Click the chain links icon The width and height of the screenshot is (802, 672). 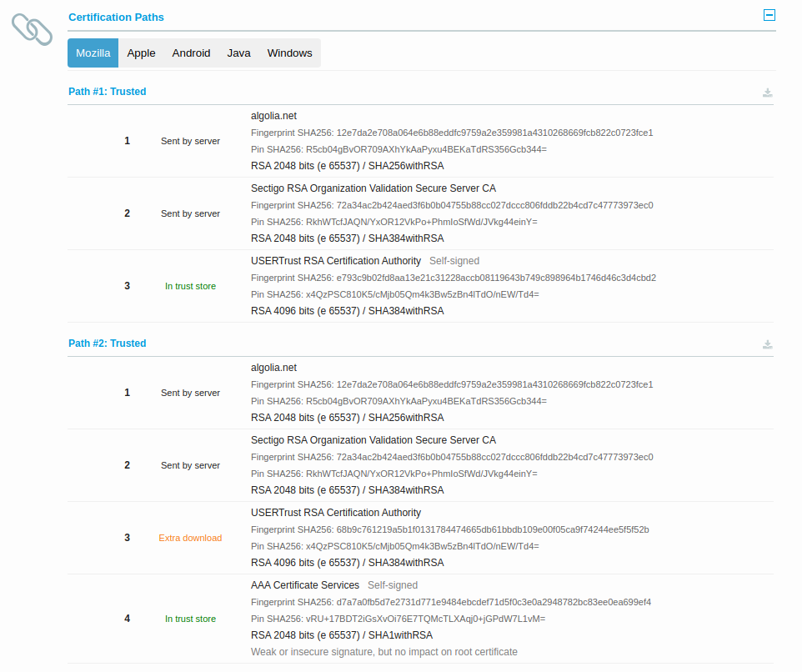[33, 29]
